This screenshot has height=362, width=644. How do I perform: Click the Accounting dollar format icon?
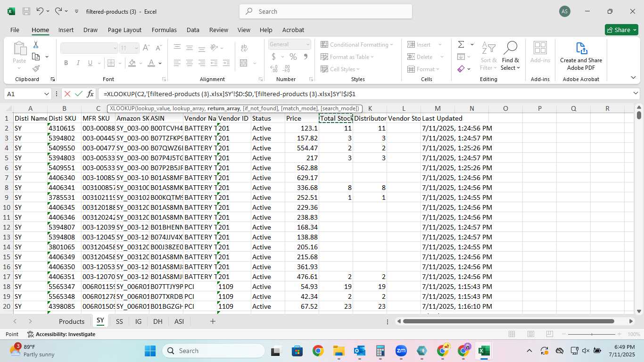click(274, 57)
